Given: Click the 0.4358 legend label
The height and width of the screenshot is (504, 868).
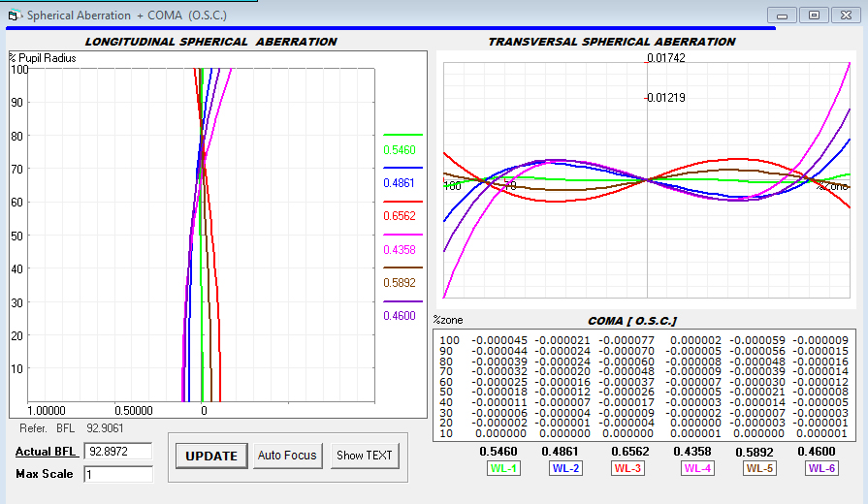Looking at the screenshot, I should tap(400, 249).
